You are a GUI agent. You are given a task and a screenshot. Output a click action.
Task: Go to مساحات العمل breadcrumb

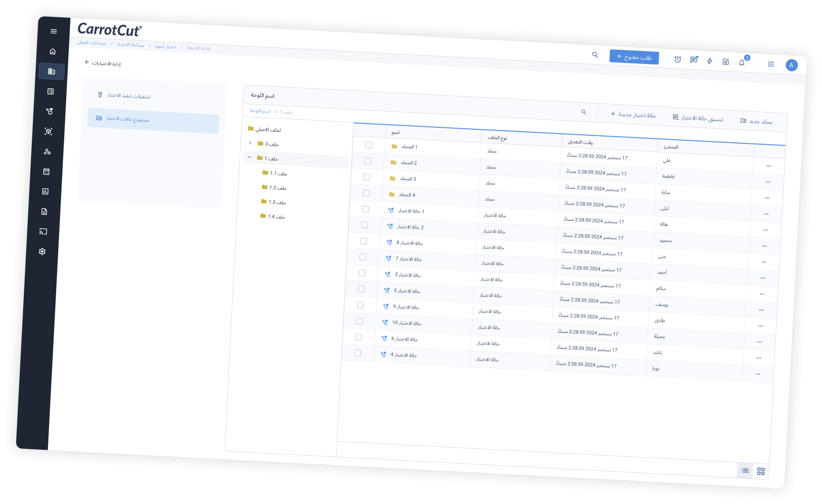point(92,43)
